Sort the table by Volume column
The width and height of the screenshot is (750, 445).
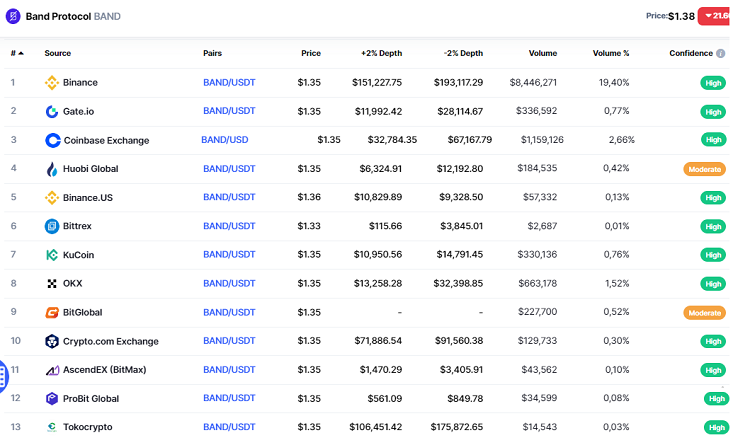click(542, 53)
